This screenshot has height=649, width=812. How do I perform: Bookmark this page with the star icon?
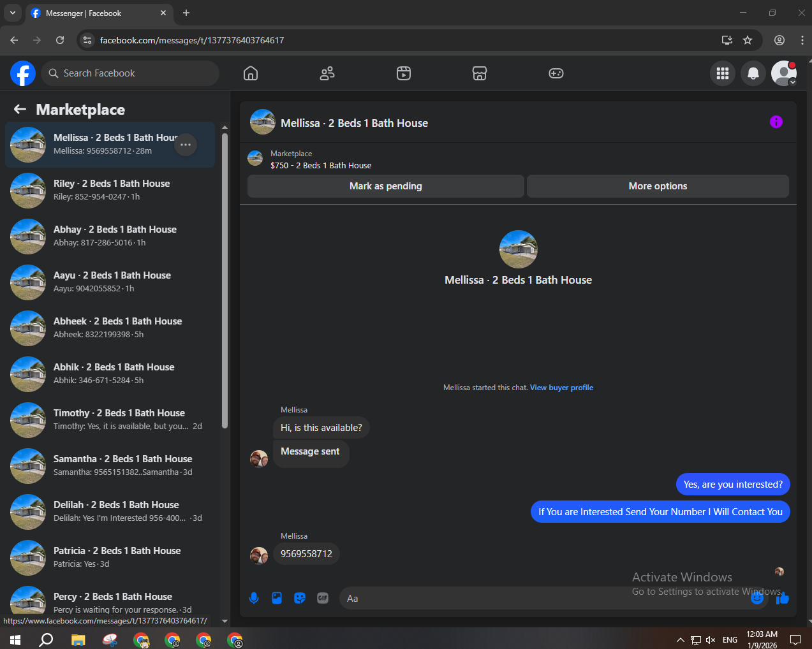coord(748,40)
